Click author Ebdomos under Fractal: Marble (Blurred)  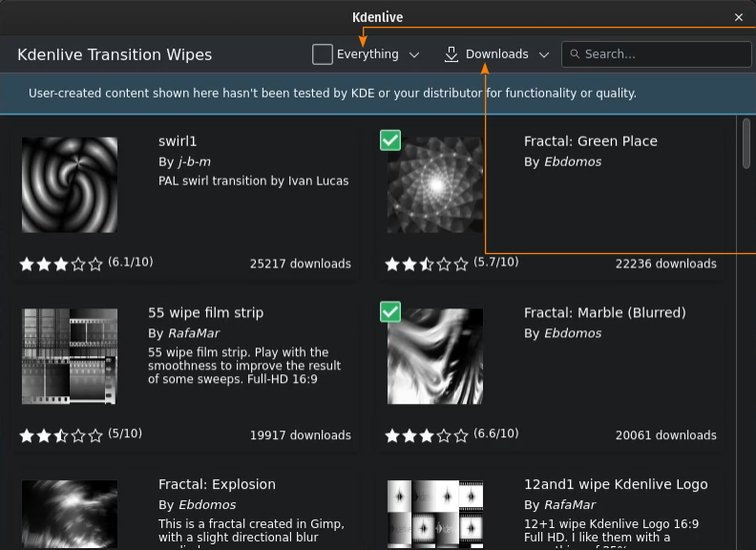coord(573,333)
